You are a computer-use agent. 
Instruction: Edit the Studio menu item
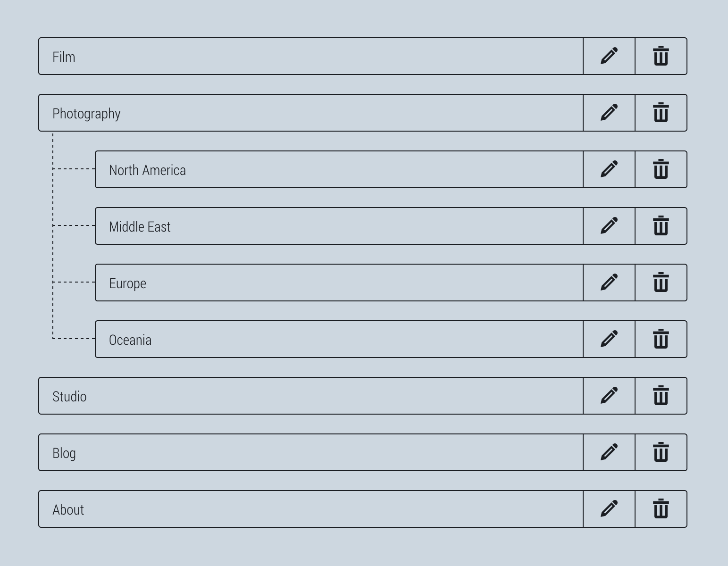point(609,396)
